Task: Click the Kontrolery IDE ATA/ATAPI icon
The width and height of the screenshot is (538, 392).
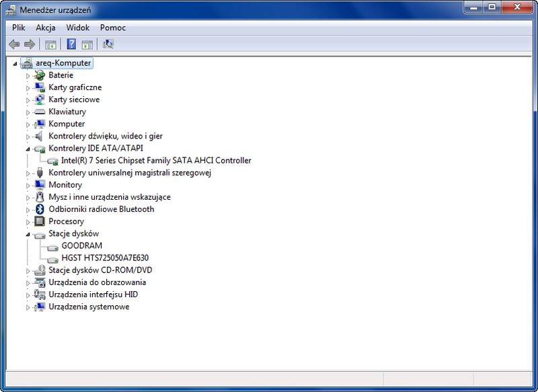Action: pos(40,149)
